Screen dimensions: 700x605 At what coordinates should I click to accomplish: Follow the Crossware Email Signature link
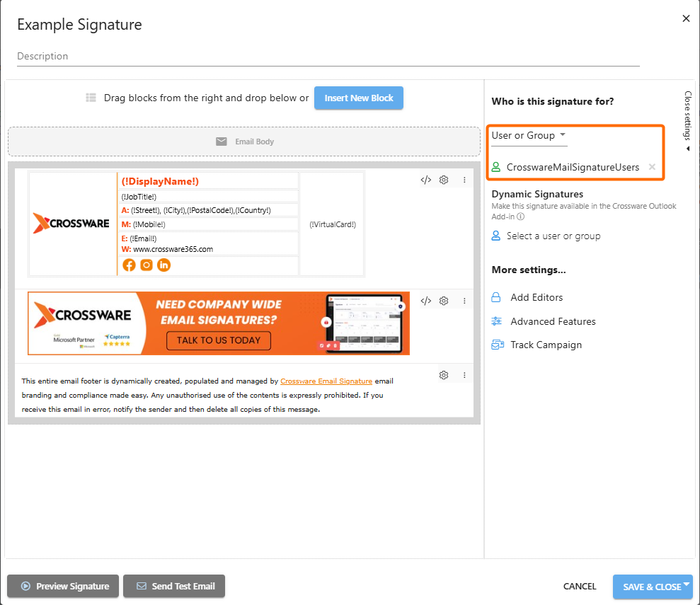coord(326,381)
